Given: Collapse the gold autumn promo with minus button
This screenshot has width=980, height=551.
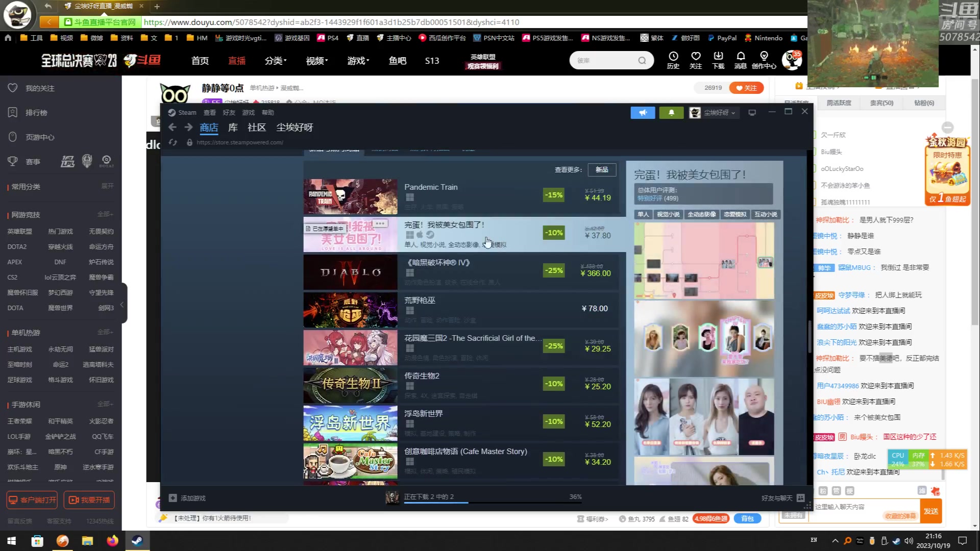Looking at the screenshot, I should [x=948, y=128].
